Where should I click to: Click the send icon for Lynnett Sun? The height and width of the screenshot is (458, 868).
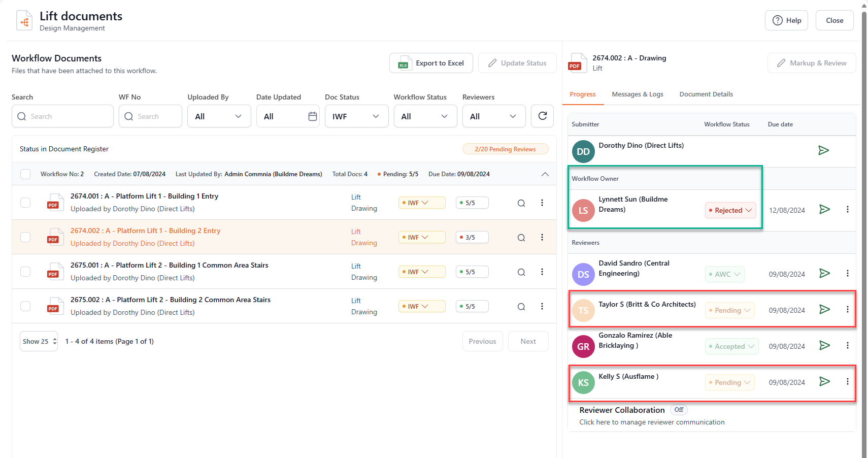point(824,209)
